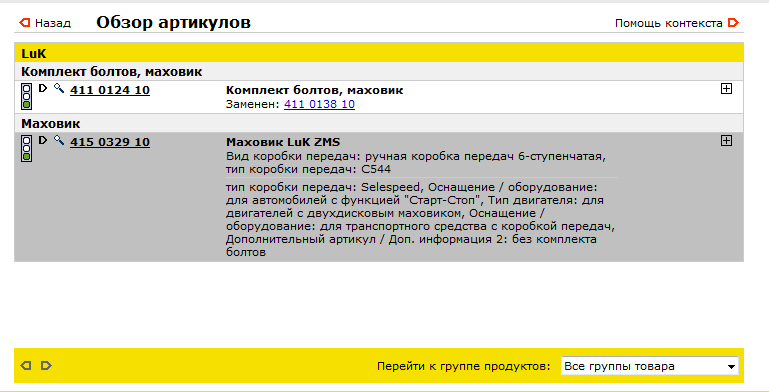Screen dimensions: 769x392
Task: Click the grey Маховик group header
Action: click(x=379, y=124)
